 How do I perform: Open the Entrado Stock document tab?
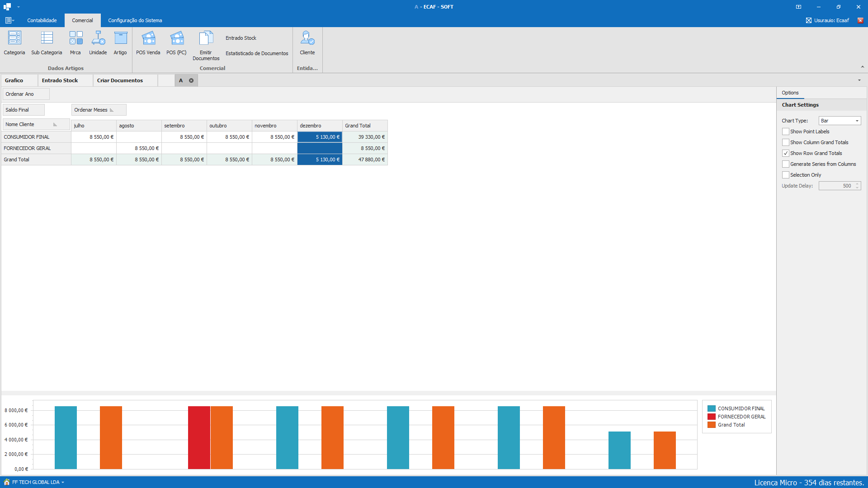coord(60,80)
